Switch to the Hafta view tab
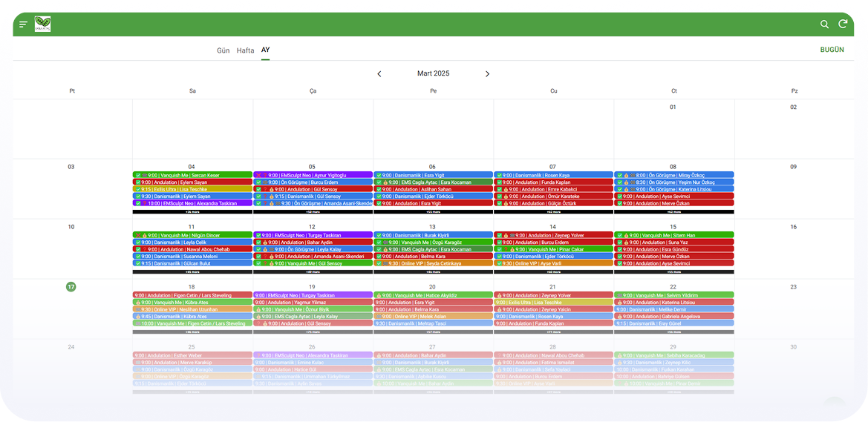Screen dimensions: 868x422 (x=245, y=50)
